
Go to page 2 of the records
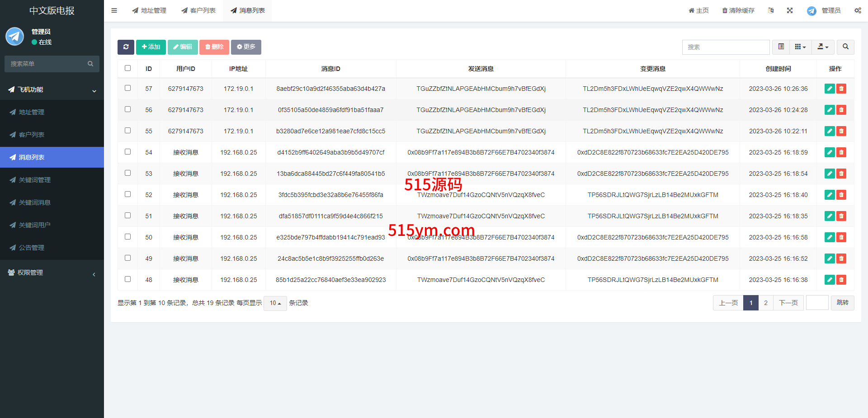(766, 303)
